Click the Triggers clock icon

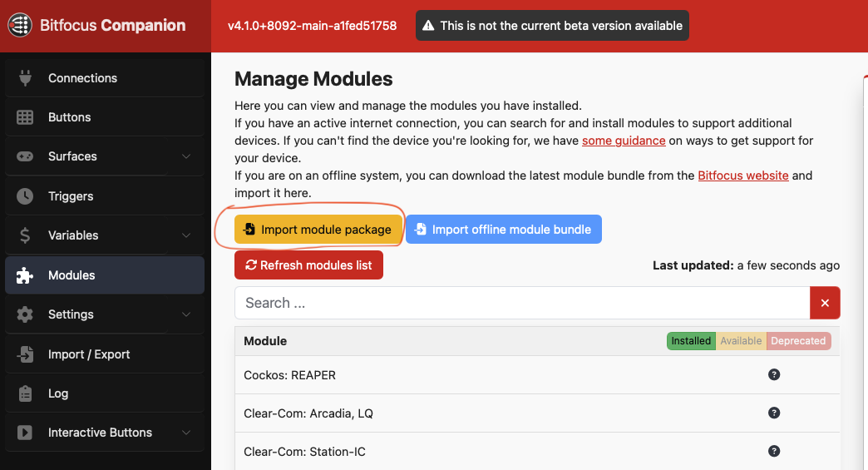pos(25,196)
